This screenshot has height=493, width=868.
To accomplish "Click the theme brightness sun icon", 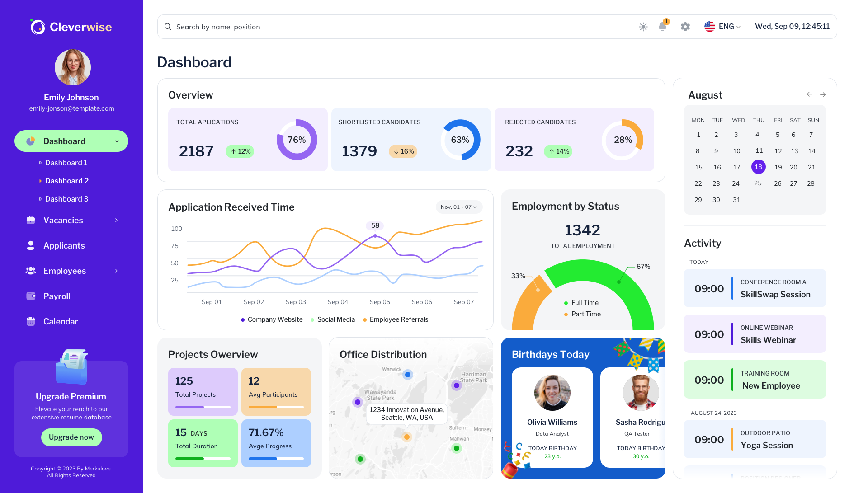I will (x=643, y=27).
